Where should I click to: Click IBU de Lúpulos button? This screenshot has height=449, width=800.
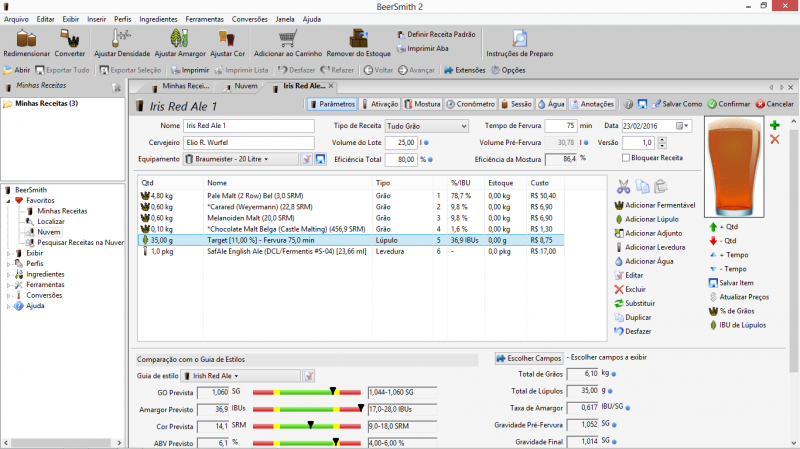click(738, 325)
